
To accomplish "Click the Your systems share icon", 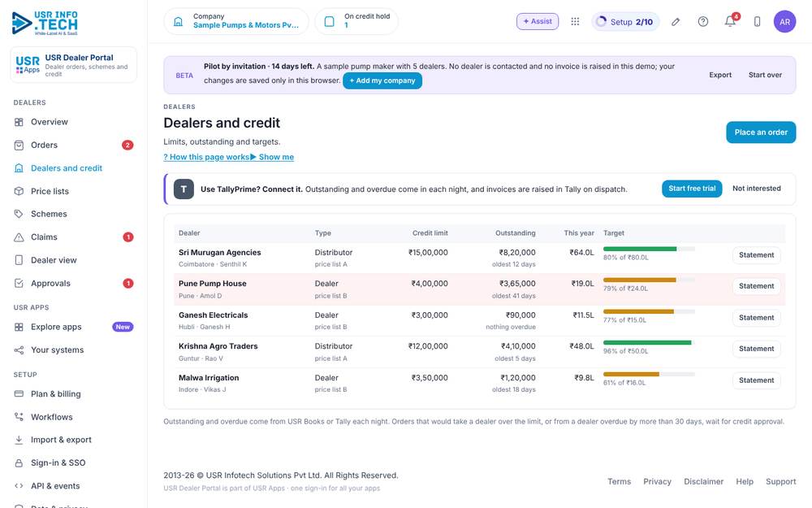I will (19, 350).
